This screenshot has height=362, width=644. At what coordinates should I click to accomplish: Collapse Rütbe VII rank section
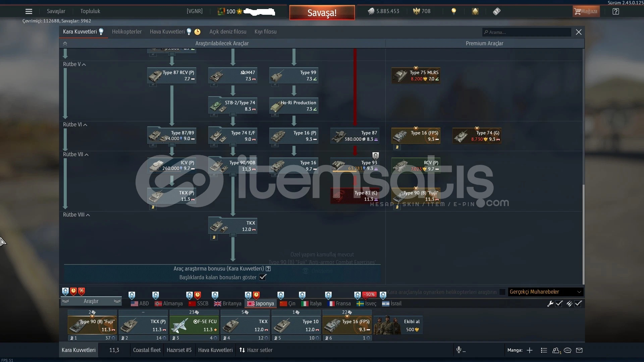point(76,155)
